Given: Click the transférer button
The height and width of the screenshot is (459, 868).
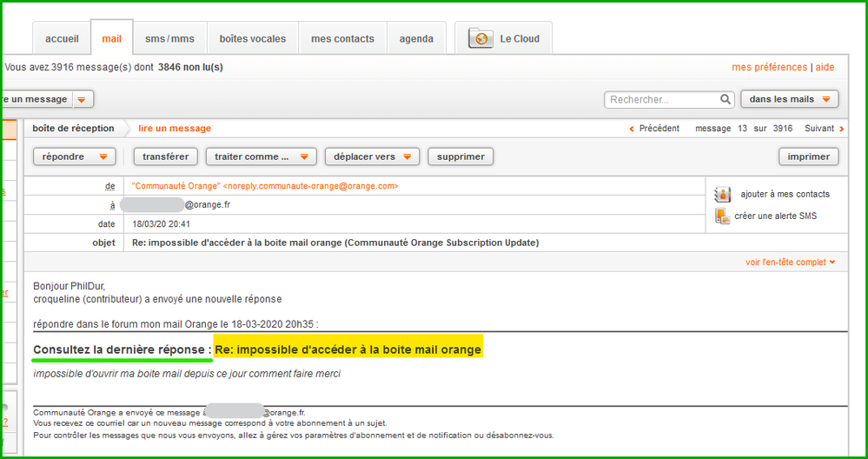Looking at the screenshot, I should (165, 156).
